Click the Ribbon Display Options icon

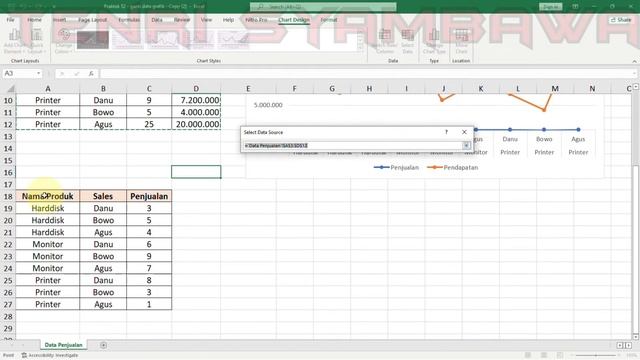tap(575, 7)
